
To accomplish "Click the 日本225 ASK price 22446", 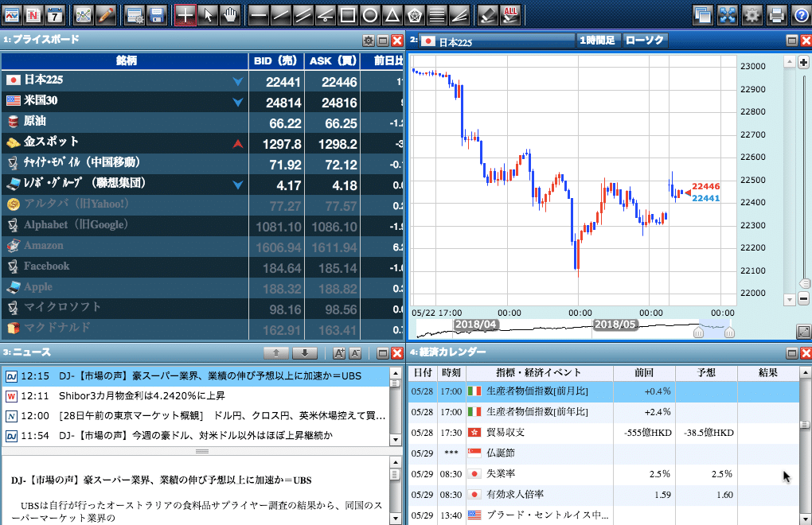I will (x=339, y=82).
